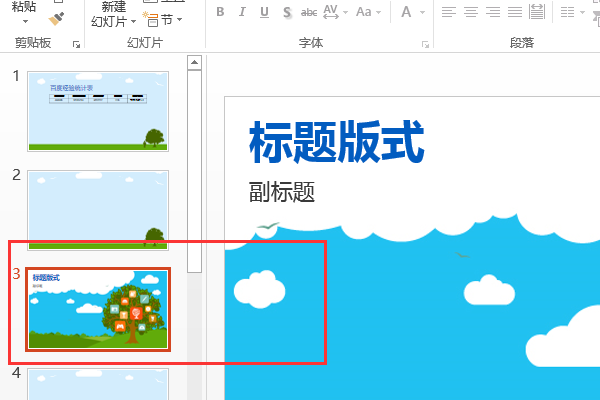
Task: Open columns dropdown arrow
Action: point(582,12)
